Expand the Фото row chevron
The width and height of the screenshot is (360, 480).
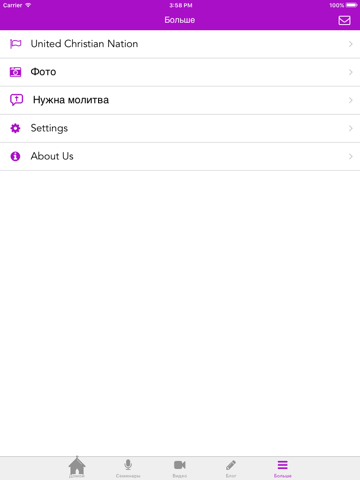pos(350,72)
